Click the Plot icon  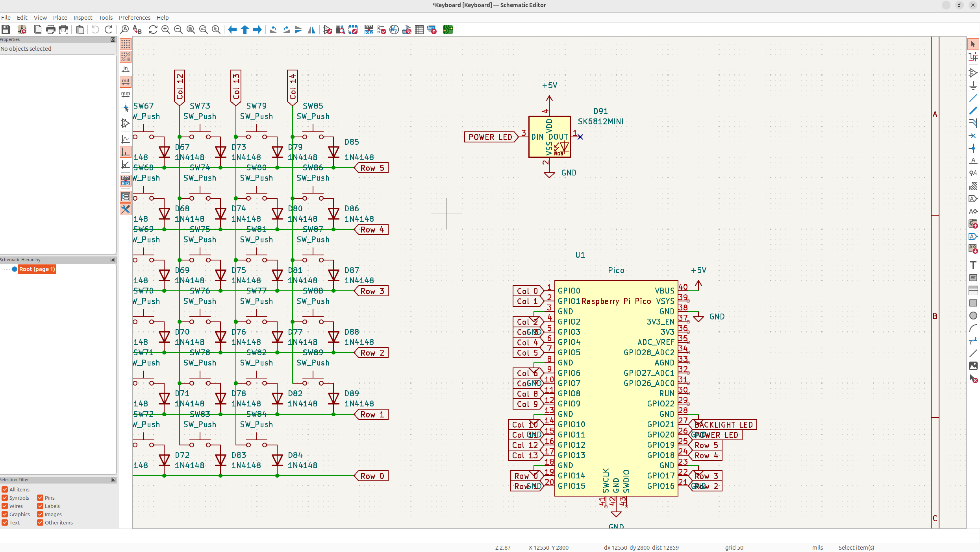click(63, 30)
